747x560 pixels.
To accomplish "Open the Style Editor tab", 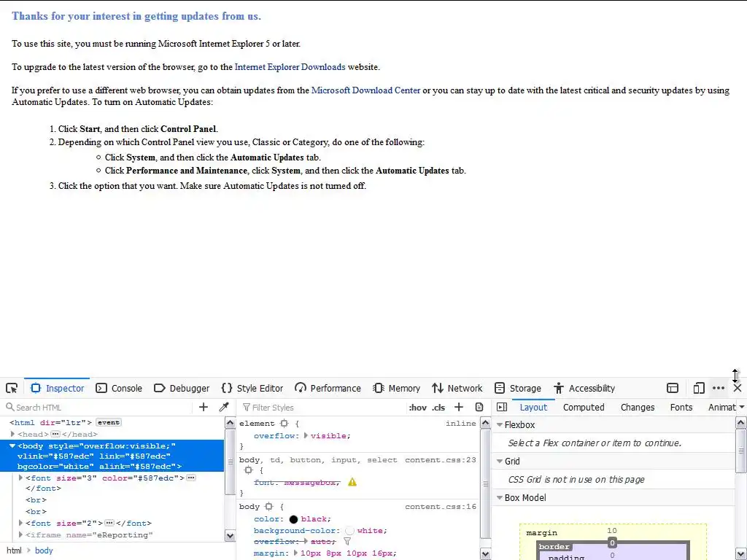I will coord(252,388).
